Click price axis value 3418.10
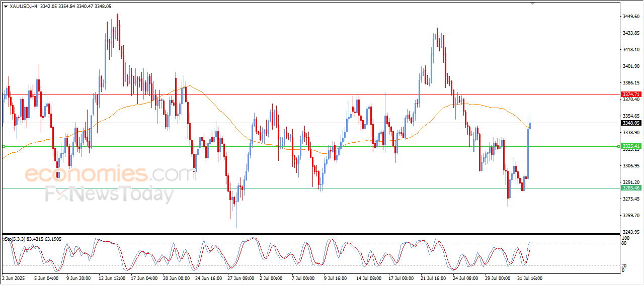The height and width of the screenshot is (285, 644). tap(631, 50)
